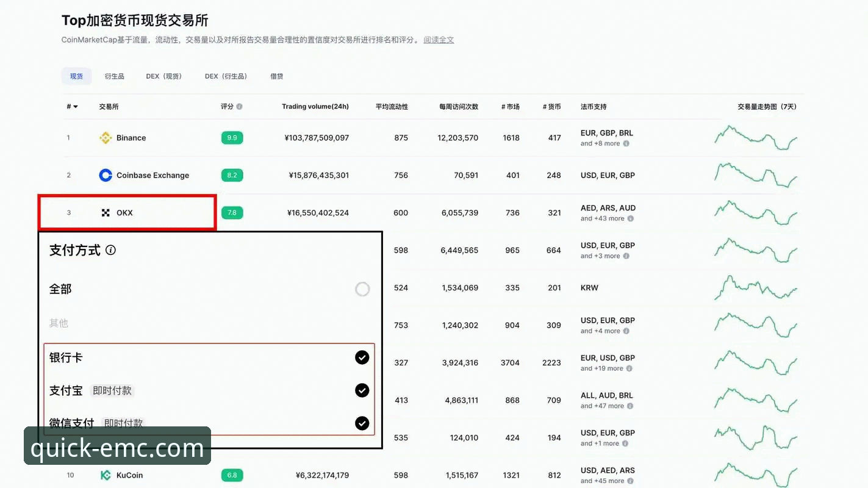Uncheck the 支付宝 payment option
This screenshot has width=868, height=488.
click(362, 390)
